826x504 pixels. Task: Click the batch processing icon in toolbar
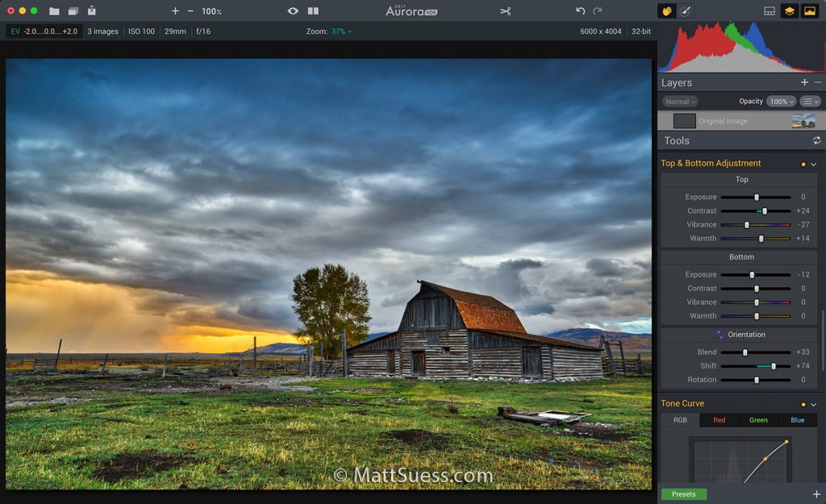tap(73, 10)
